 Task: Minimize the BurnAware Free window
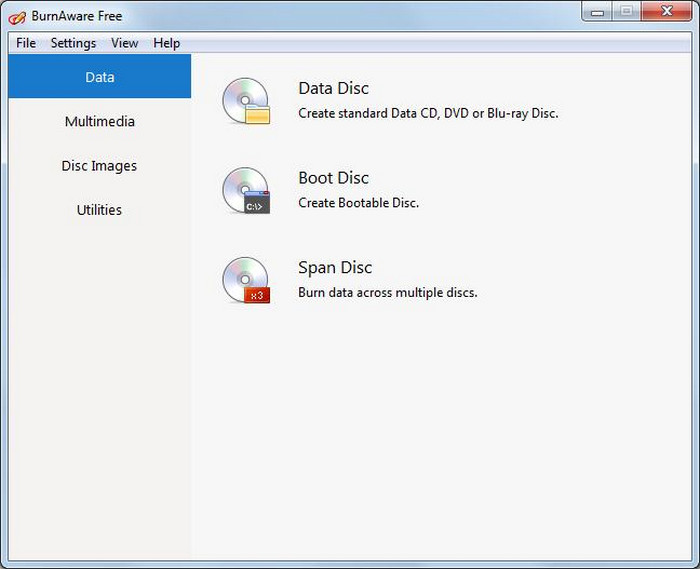(x=598, y=11)
